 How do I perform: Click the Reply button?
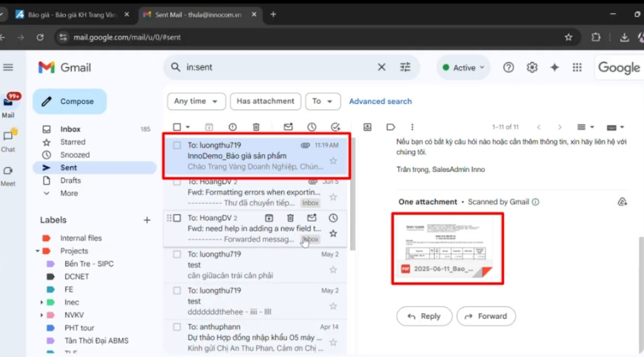point(424,316)
